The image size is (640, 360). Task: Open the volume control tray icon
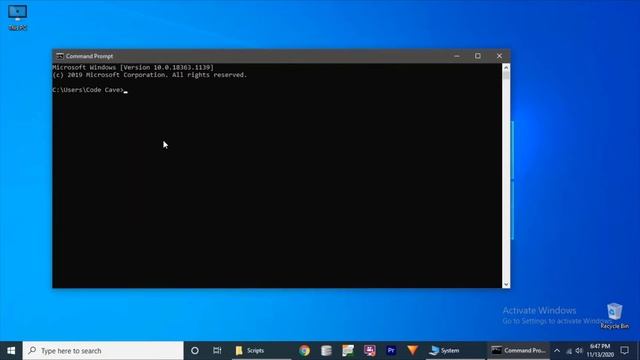[579, 351]
